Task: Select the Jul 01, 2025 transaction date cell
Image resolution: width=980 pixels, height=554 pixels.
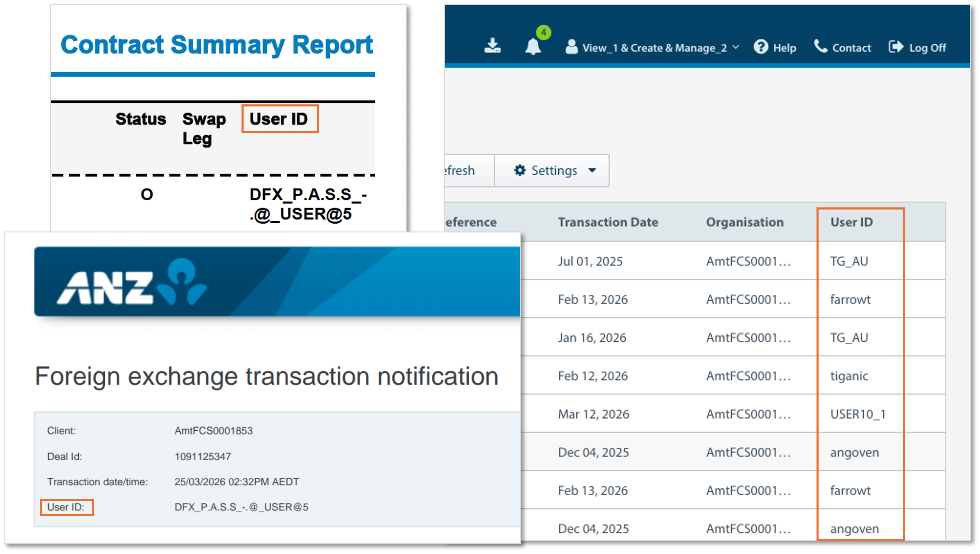Action: pos(590,261)
